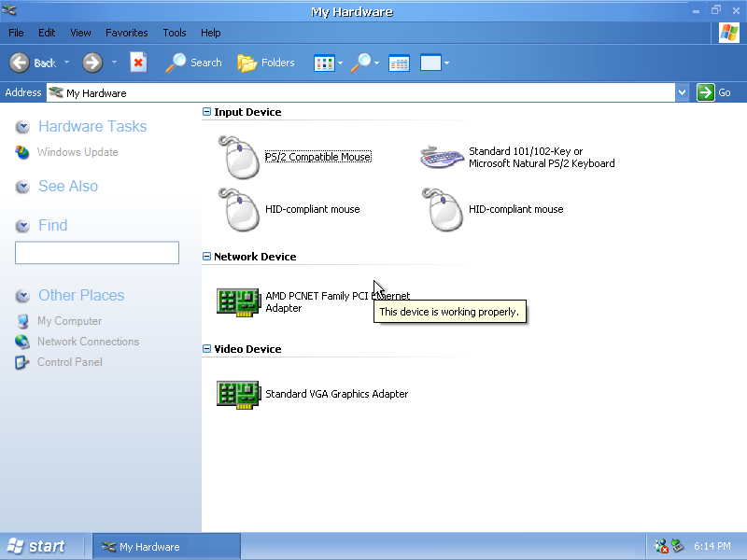Image resolution: width=747 pixels, height=560 pixels.
Task: Click the red X stop toolbar icon
Action: pyautogui.click(x=138, y=63)
